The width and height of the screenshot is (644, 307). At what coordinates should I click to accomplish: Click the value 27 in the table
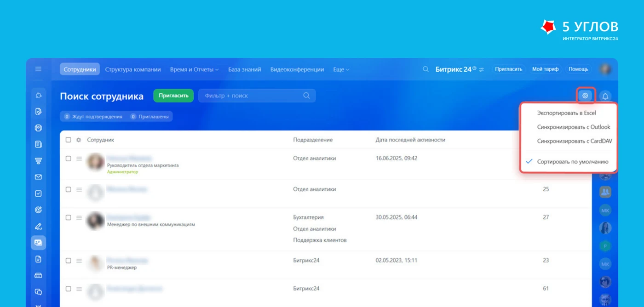click(x=546, y=217)
